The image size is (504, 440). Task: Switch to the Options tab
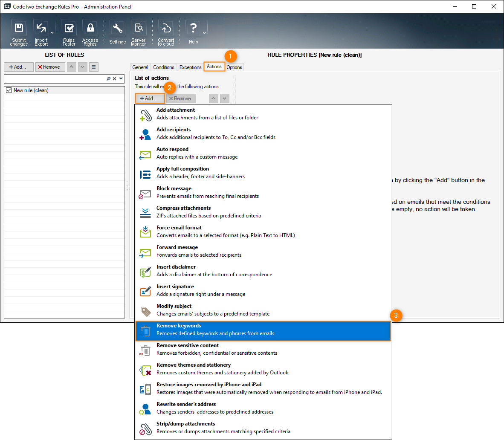click(x=235, y=67)
